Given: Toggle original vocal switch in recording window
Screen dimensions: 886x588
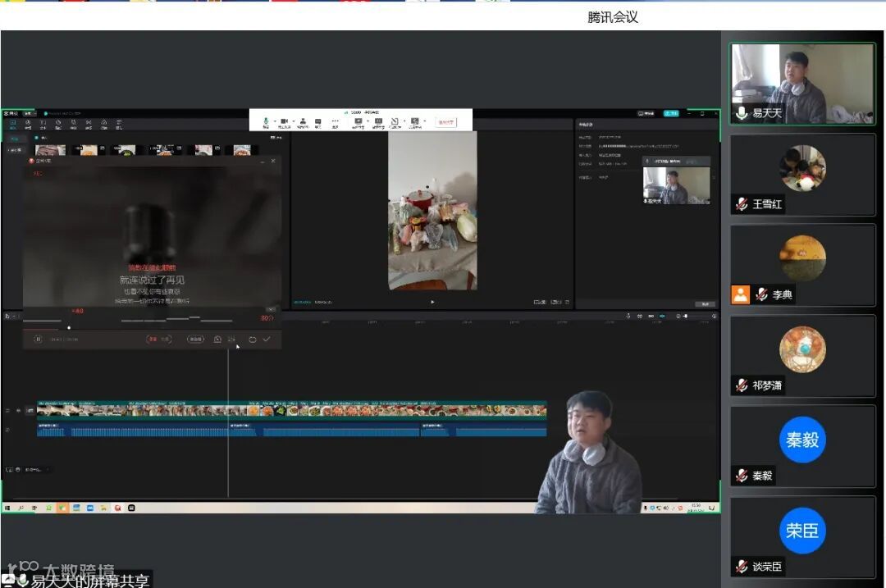Looking at the screenshot, I should pos(159,340).
